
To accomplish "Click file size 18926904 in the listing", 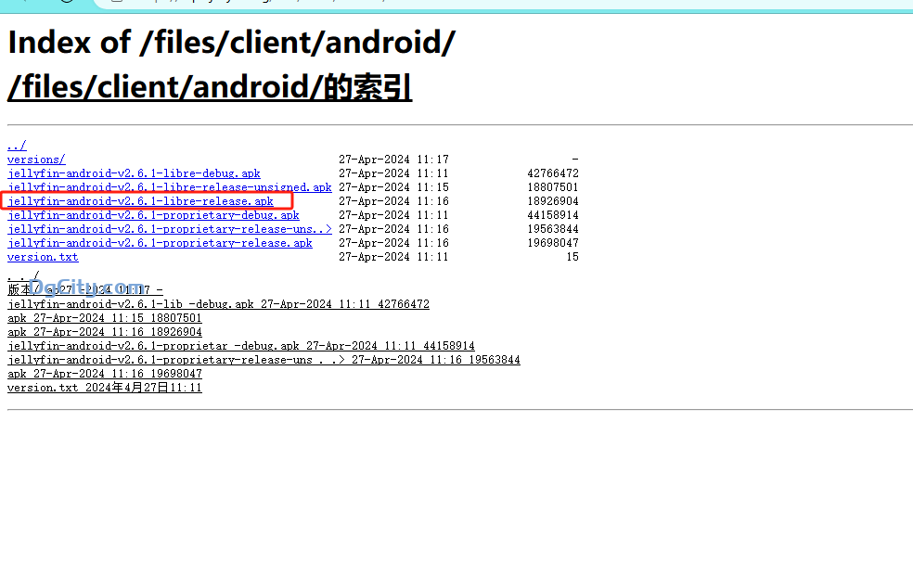I will [x=552, y=201].
